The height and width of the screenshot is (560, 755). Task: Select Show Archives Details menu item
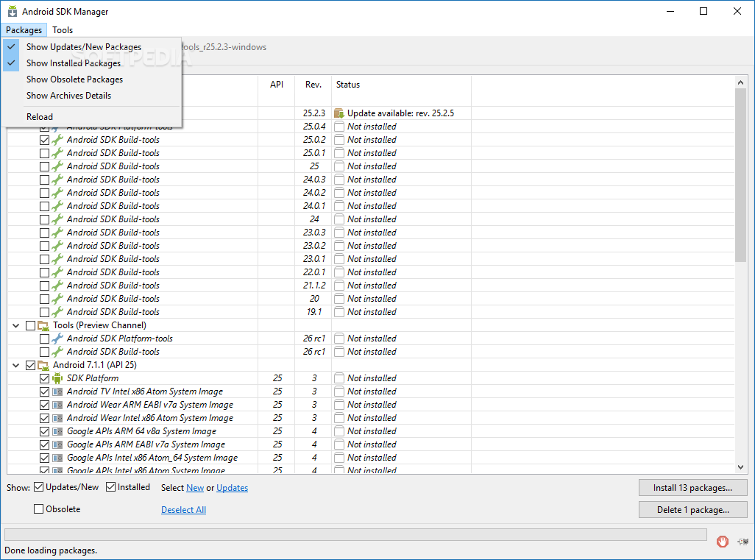(91, 96)
